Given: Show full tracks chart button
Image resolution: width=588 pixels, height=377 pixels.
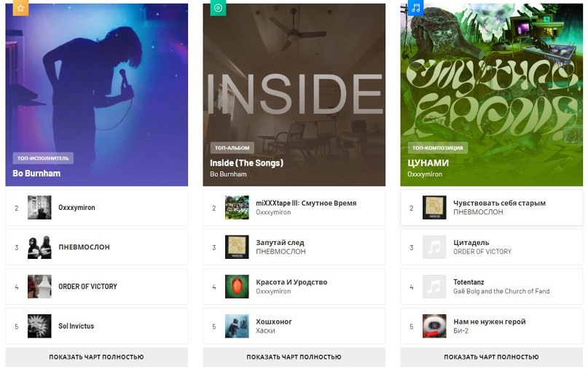Looking at the screenshot, I should 491,357.
